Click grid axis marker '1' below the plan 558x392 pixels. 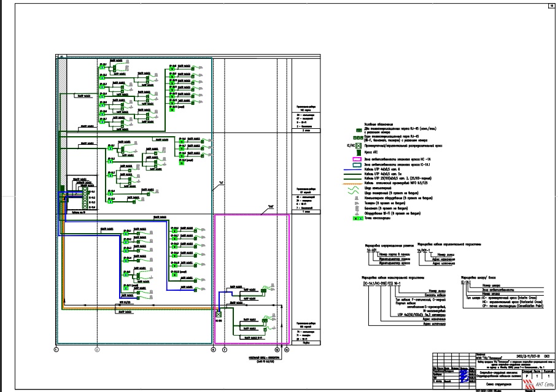click(x=56, y=350)
